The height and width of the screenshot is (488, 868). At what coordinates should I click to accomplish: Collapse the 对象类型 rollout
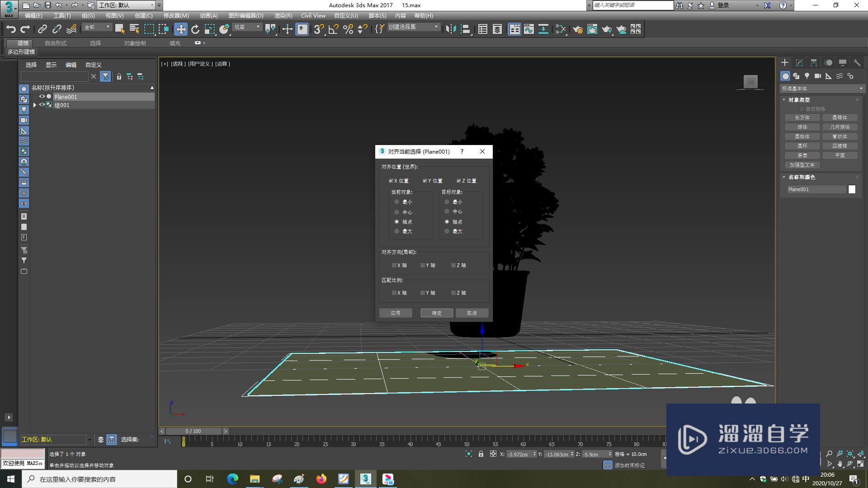(x=799, y=100)
